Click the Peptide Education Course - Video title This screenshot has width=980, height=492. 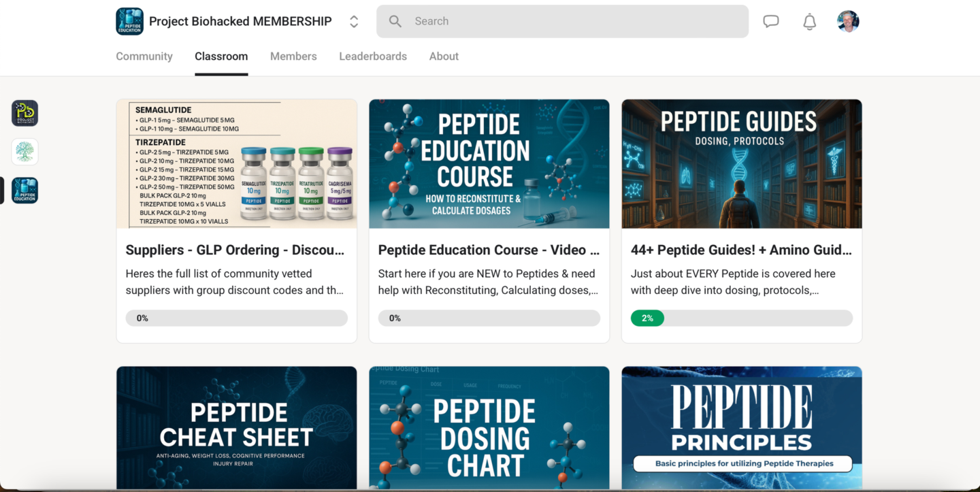tap(489, 250)
